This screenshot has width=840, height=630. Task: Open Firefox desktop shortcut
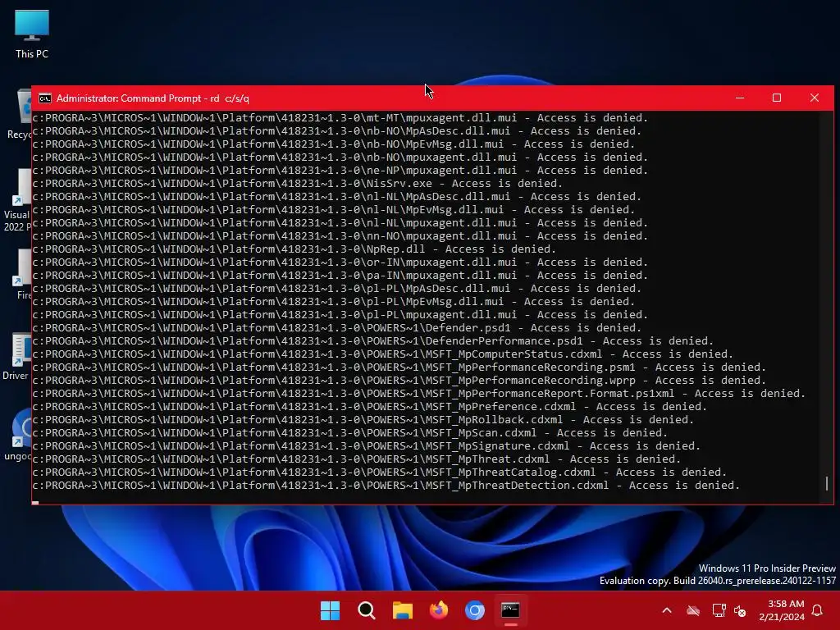(23, 274)
